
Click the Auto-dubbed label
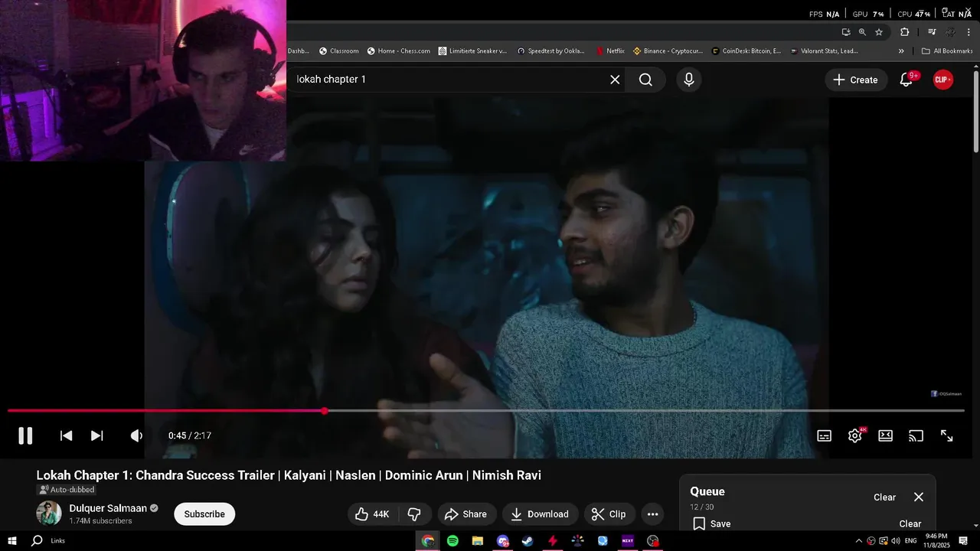(67, 490)
